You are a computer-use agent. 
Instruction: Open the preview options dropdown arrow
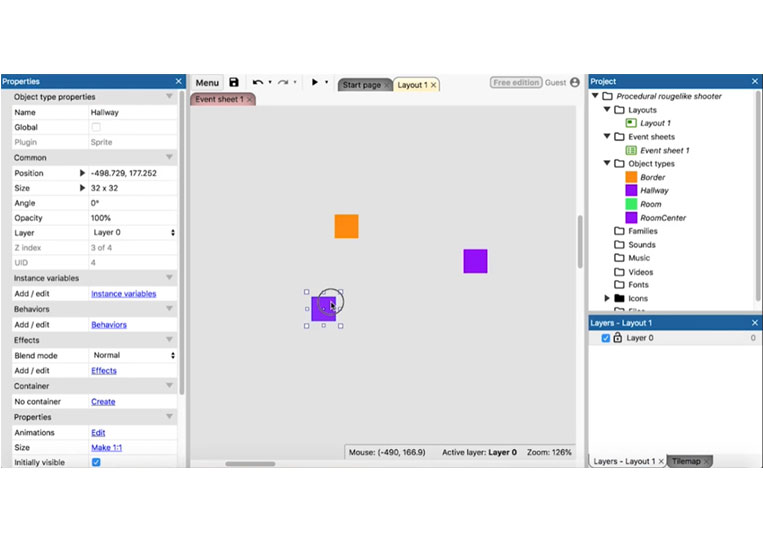point(327,82)
